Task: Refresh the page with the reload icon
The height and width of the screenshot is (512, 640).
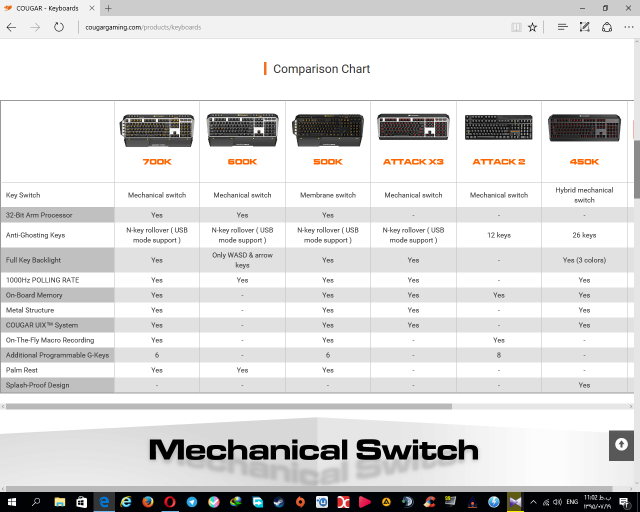Action: tap(59, 27)
